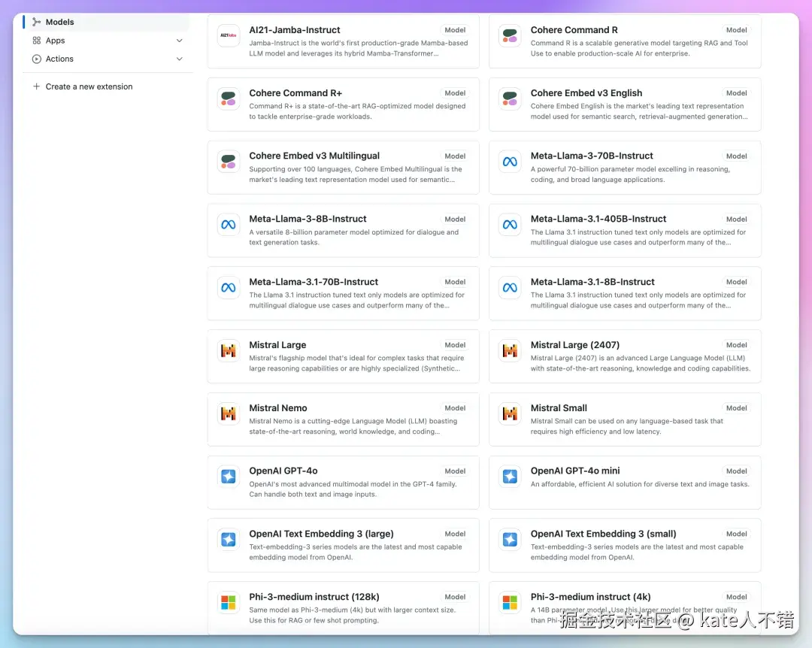Screen dimensions: 812x648
Task: Open the OpenAI GPT-4o mini title
Action: coord(575,471)
